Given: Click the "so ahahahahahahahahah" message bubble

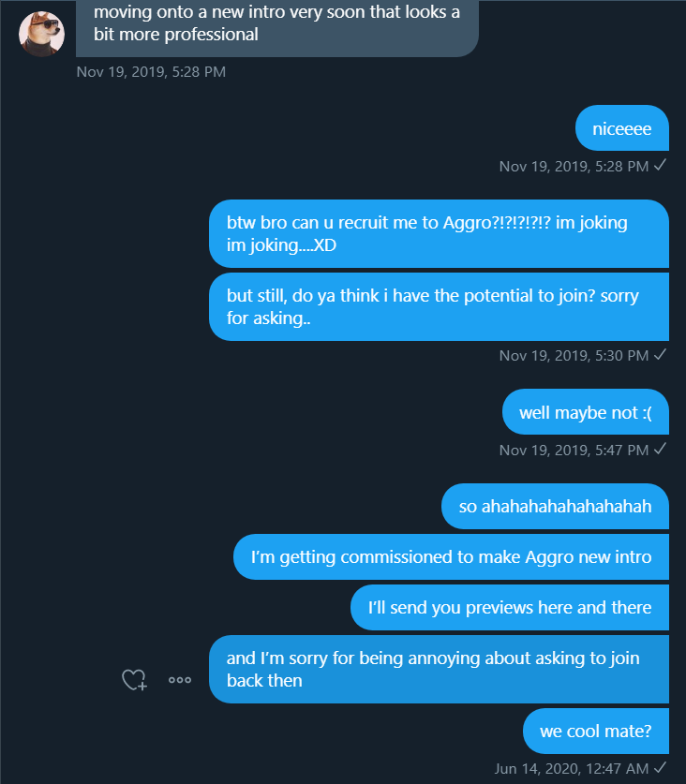Looking at the screenshot, I should coord(555,507).
